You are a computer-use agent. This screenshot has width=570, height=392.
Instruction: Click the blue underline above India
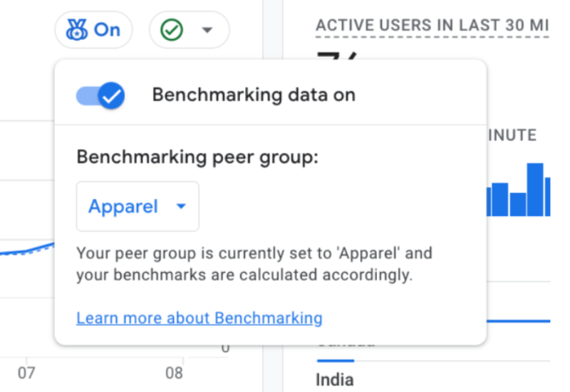[x=335, y=361]
